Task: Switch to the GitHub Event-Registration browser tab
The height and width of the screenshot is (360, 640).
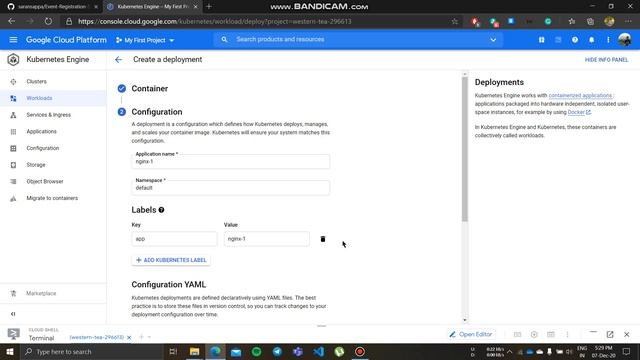Action: (x=52, y=7)
